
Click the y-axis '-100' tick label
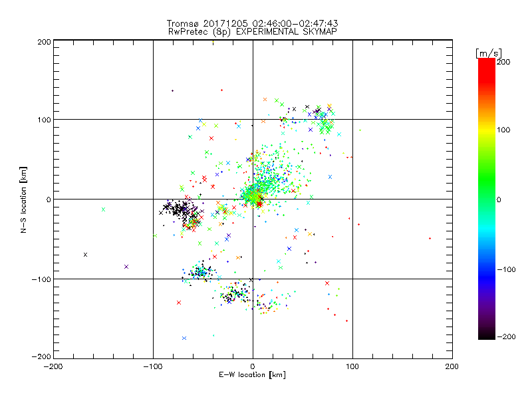coord(41,279)
